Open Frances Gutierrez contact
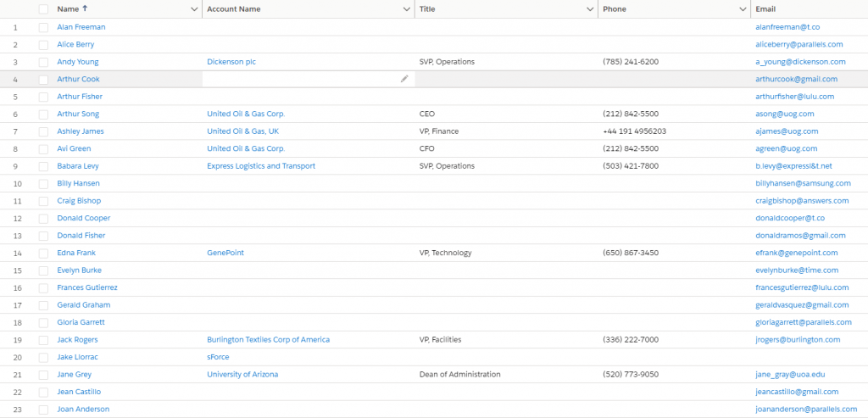 click(87, 288)
